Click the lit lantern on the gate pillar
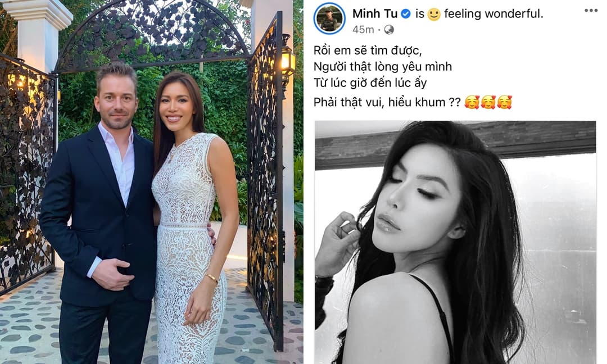Screen dimensions: 607x364 click(288, 62)
